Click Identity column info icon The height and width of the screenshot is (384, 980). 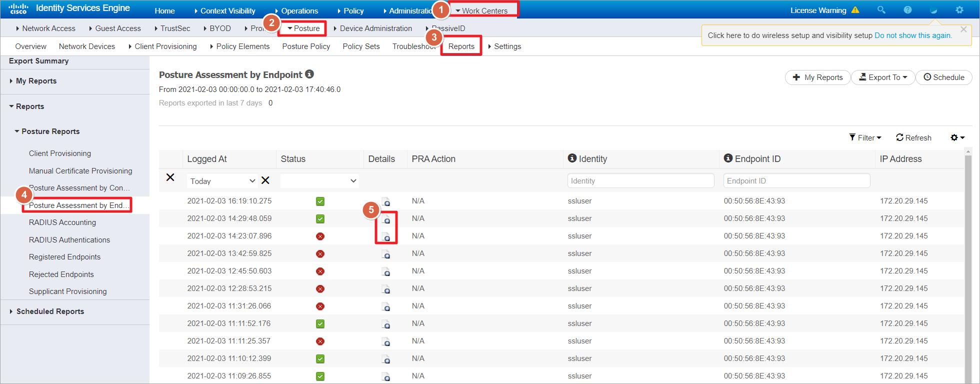tap(572, 158)
